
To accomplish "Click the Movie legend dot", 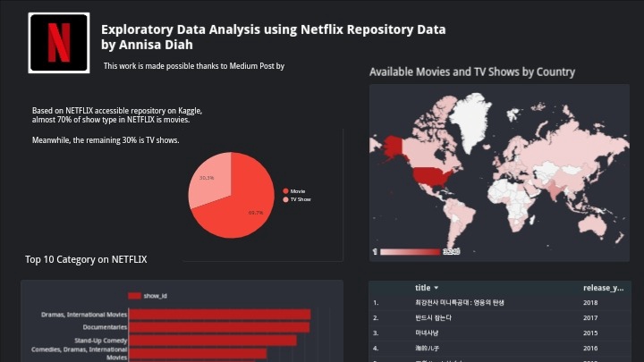I will pos(285,191).
